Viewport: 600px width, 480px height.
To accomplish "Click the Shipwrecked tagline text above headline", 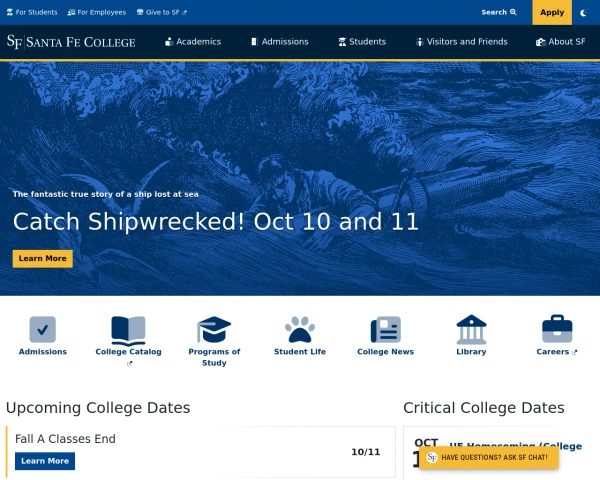I will (105, 194).
